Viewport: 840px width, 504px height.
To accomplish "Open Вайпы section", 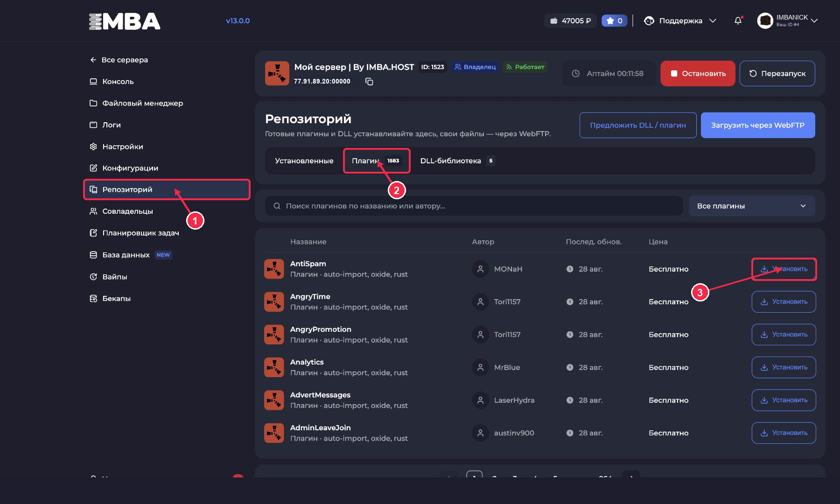I will (x=108, y=277).
